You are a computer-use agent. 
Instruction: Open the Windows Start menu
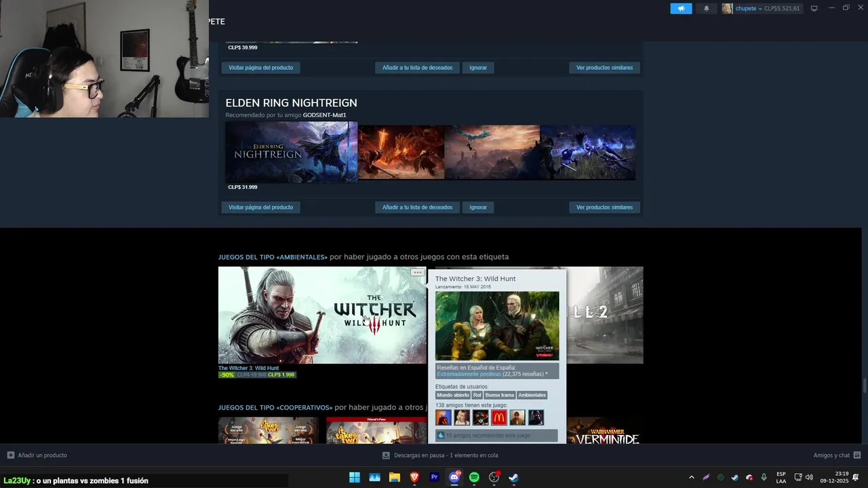point(355,477)
